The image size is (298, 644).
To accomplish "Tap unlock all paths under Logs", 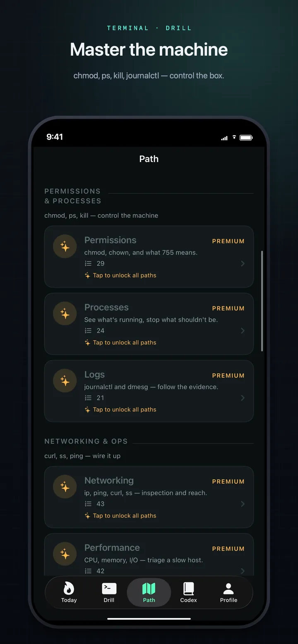I will click(120, 410).
